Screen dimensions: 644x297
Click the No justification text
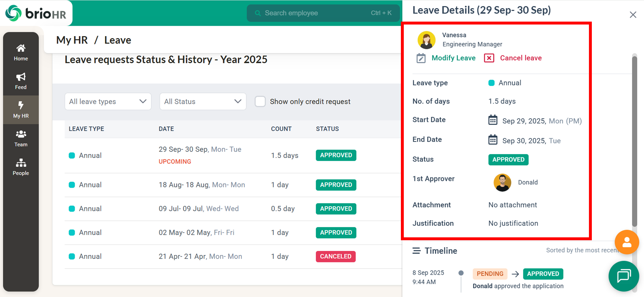tap(513, 223)
